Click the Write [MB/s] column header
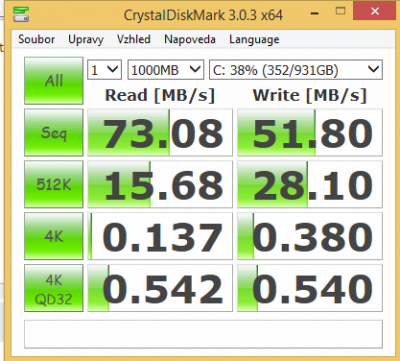 (x=310, y=95)
